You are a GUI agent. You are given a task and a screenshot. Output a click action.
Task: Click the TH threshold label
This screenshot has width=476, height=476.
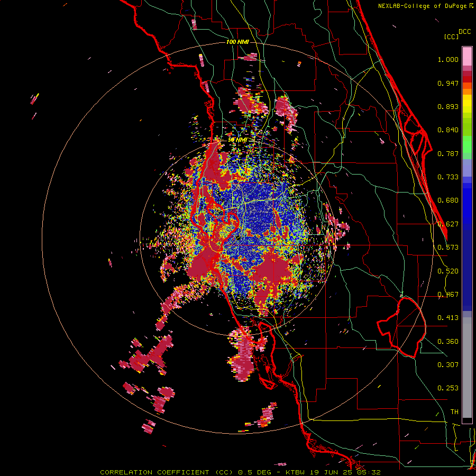click(x=454, y=412)
